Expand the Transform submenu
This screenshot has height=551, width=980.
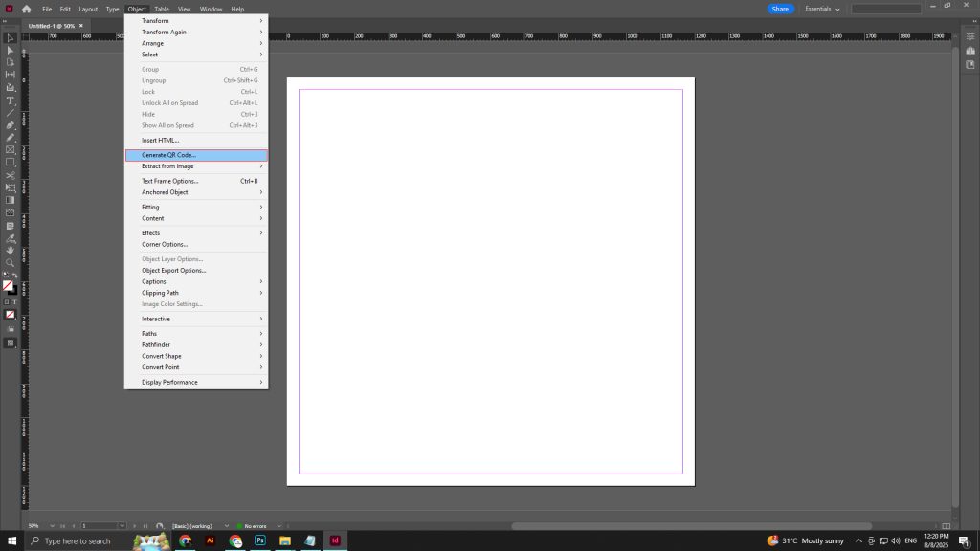pos(156,20)
